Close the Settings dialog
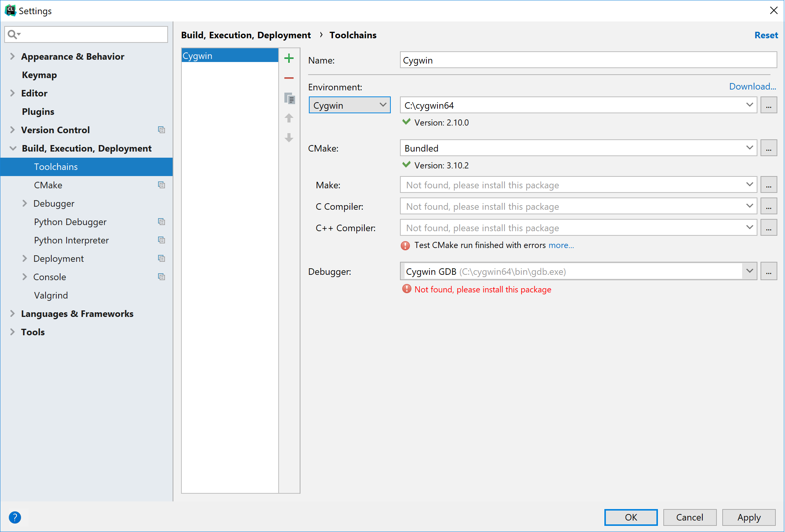Image resolution: width=785 pixels, height=532 pixels. point(774,10)
